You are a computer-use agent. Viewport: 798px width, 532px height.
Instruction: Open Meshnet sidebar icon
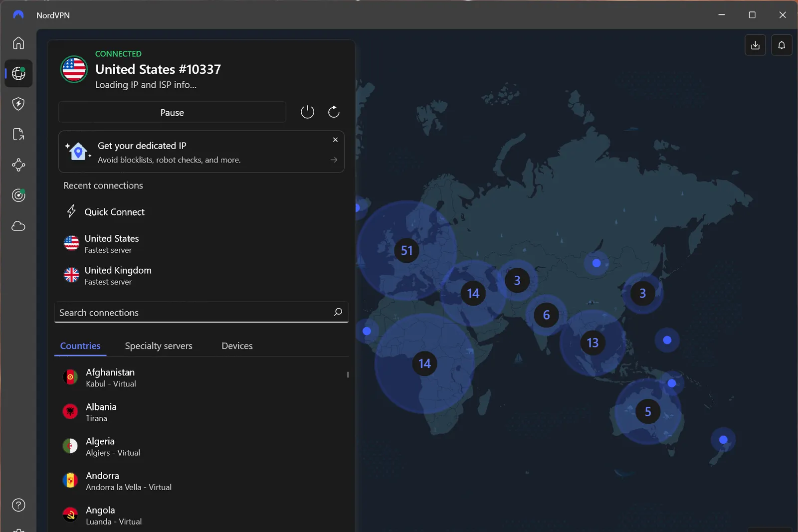point(18,165)
